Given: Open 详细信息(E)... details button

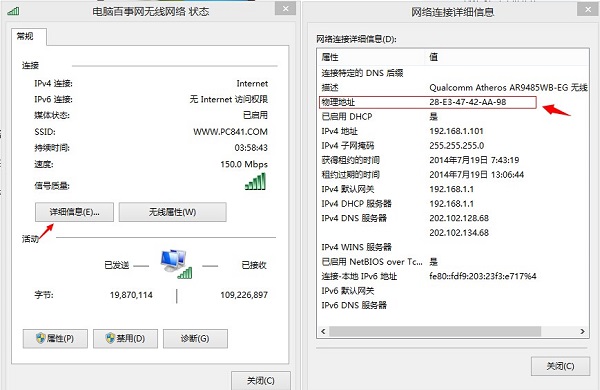Looking at the screenshot, I should click(x=74, y=212).
